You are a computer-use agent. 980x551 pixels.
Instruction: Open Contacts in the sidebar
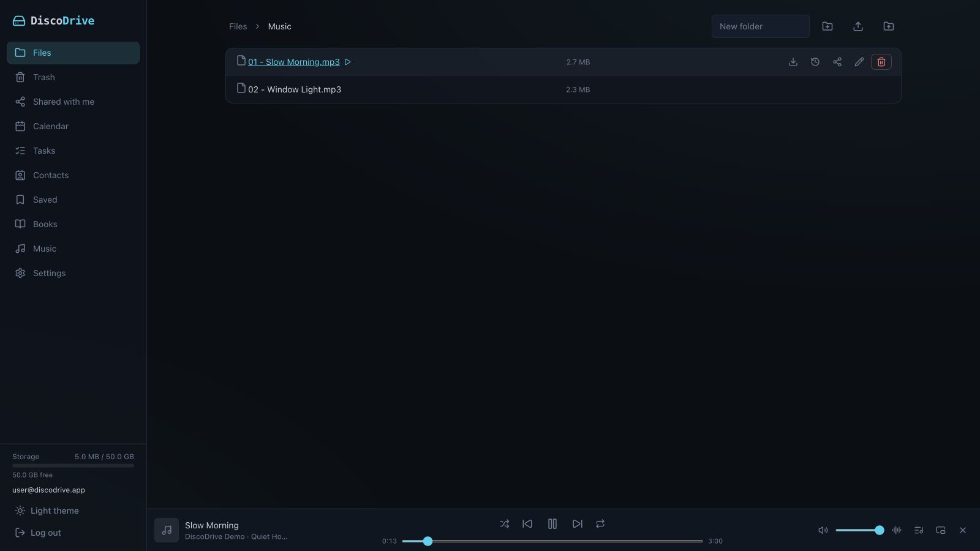coord(73,175)
